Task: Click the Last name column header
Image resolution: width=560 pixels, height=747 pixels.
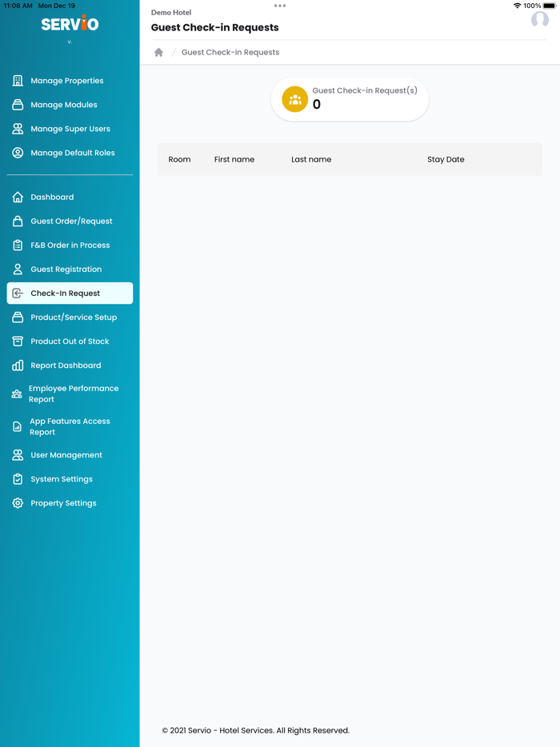Action: tap(311, 160)
